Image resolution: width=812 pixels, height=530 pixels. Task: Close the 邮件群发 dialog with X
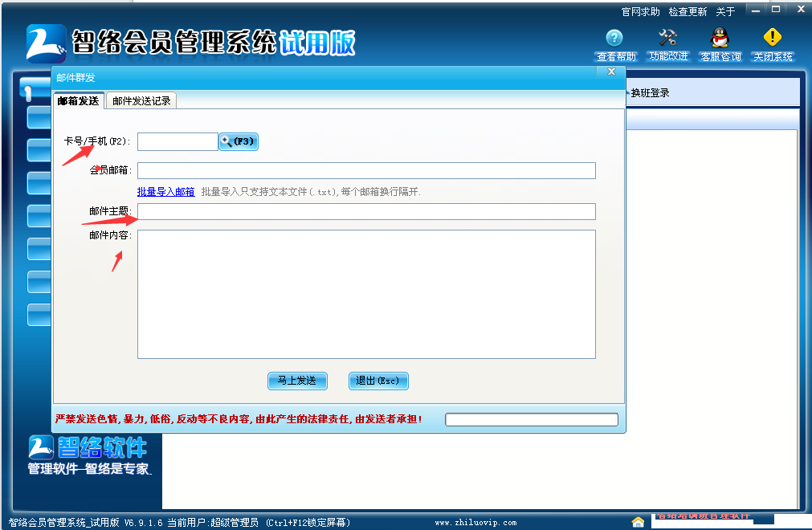point(611,71)
